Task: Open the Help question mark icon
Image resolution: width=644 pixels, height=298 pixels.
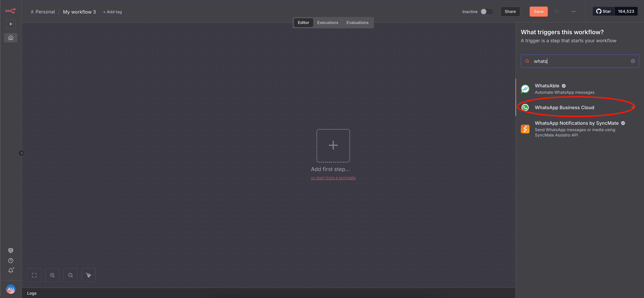Action: tap(11, 261)
